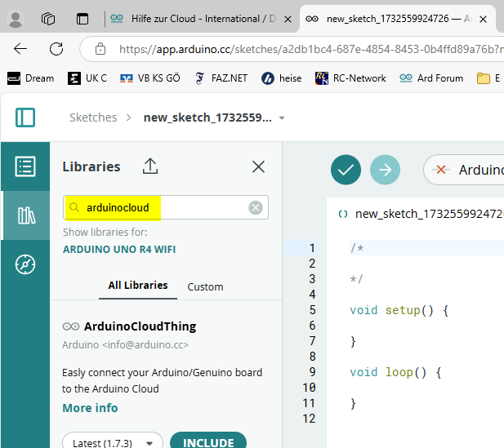The width and height of the screenshot is (504, 448).
Task: Click the import library upload icon
Action: pos(150,166)
